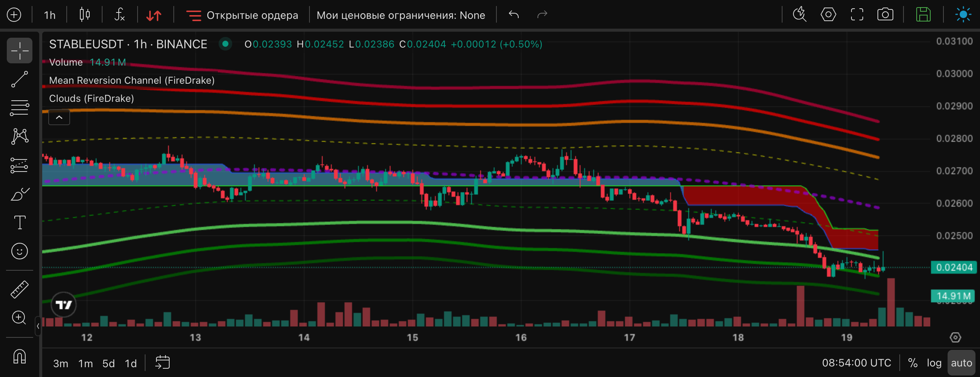980x377 pixels.
Task: Redo the chart action
Action: [542, 14]
